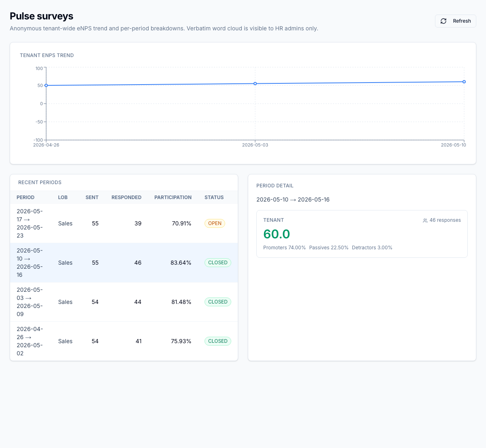The width and height of the screenshot is (486, 448).
Task: Click the circular arrows refresh icon
Action: coord(443,21)
